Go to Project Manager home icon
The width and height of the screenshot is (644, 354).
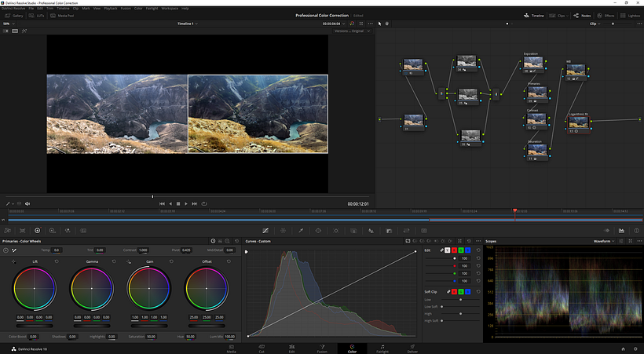point(623,349)
